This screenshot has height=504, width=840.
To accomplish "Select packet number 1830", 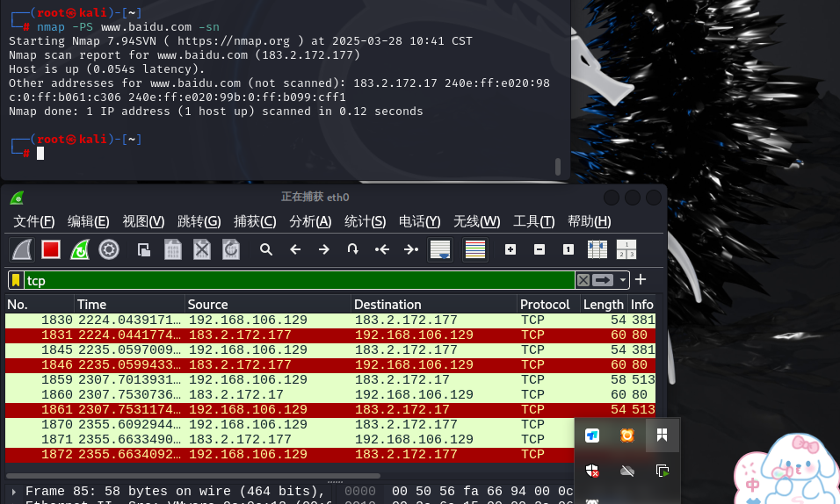I will point(330,320).
